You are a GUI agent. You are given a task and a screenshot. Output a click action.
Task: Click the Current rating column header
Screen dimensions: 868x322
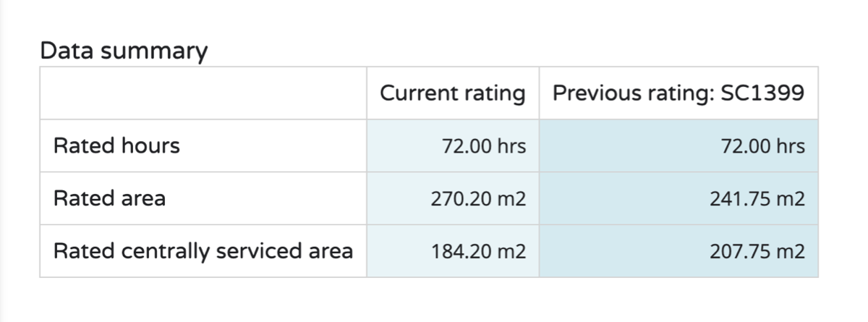tap(453, 93)
